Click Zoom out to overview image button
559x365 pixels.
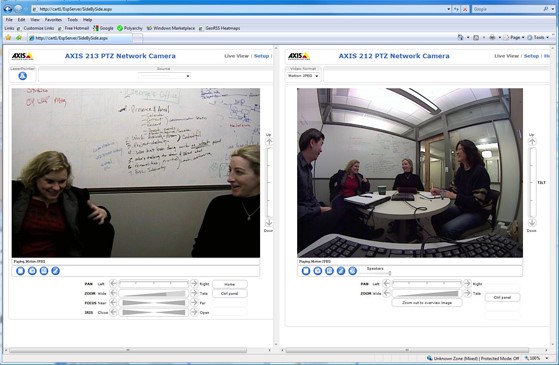point(427,303)
